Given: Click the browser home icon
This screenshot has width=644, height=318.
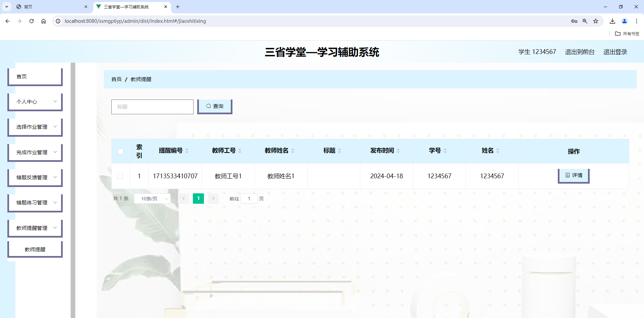Looking at the screenshot, I should 43,21.
